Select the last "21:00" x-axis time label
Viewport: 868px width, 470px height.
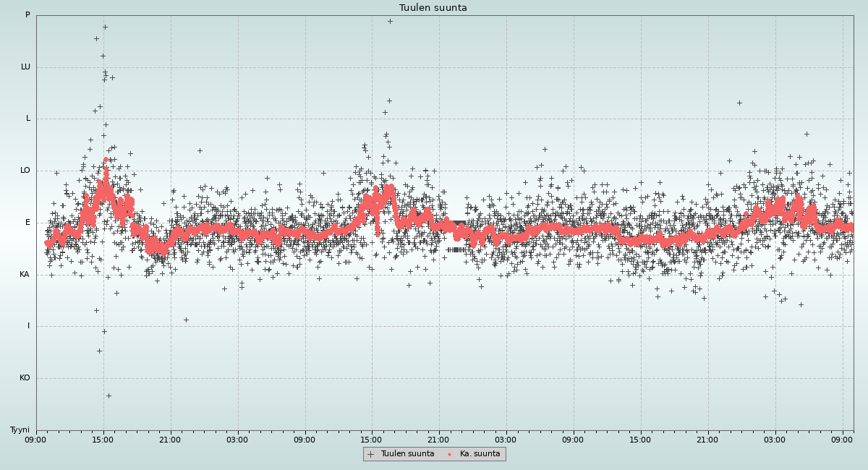pyautogui.click(x=708, y=440)
